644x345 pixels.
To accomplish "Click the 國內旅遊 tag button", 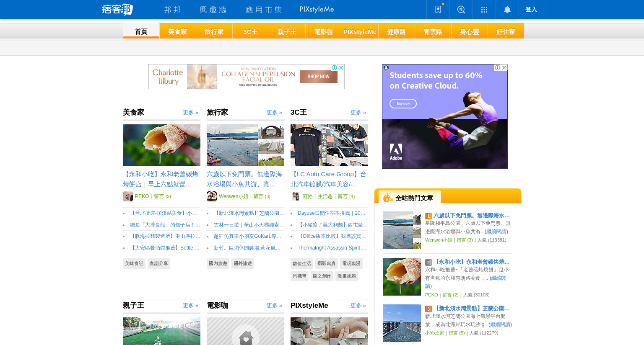I will (x=218, y=263).
